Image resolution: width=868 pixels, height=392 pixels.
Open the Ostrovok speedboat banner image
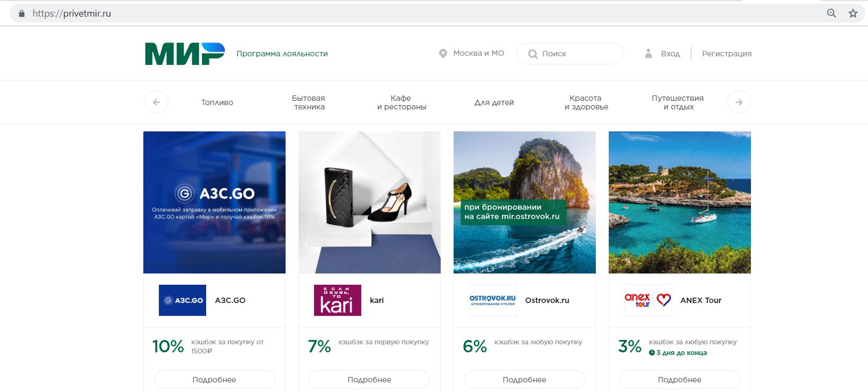click(x=524, y=202)
